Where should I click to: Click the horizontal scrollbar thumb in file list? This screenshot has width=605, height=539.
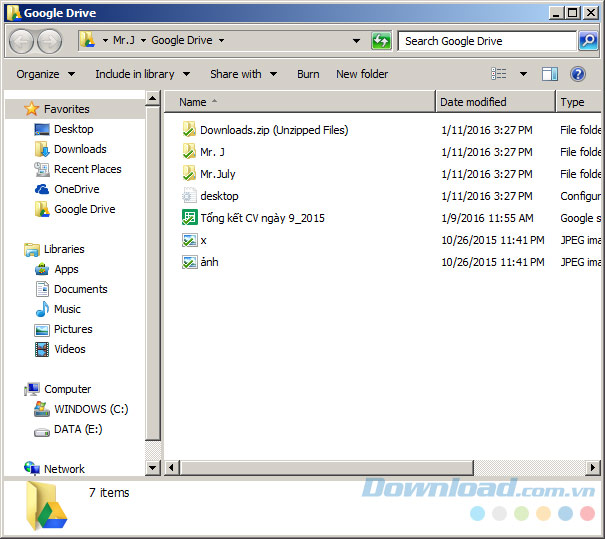[x=327, y=468]
